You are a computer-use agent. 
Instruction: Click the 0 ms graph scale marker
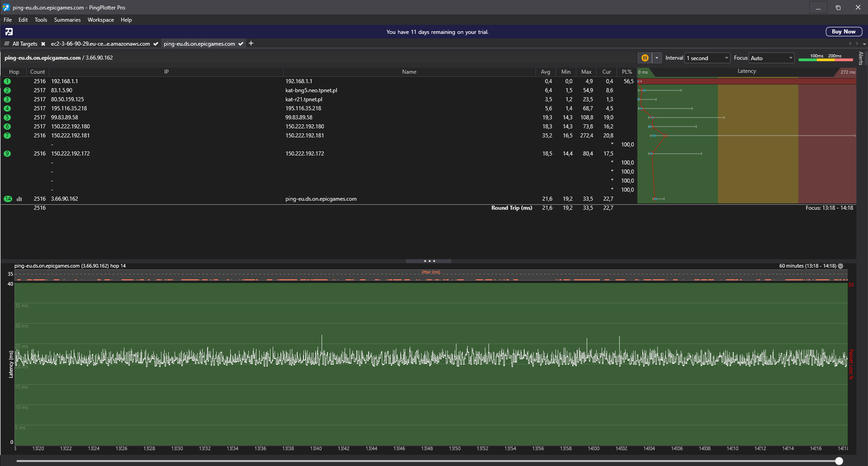(643, 72)
